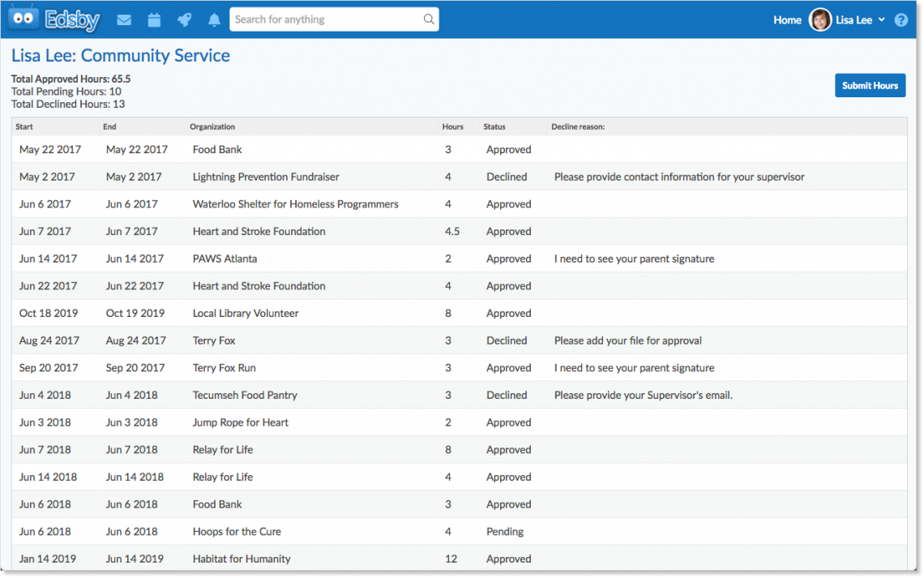Open help using the question mark icon
Screen dimensions: 924x578
tap(900, 19)
